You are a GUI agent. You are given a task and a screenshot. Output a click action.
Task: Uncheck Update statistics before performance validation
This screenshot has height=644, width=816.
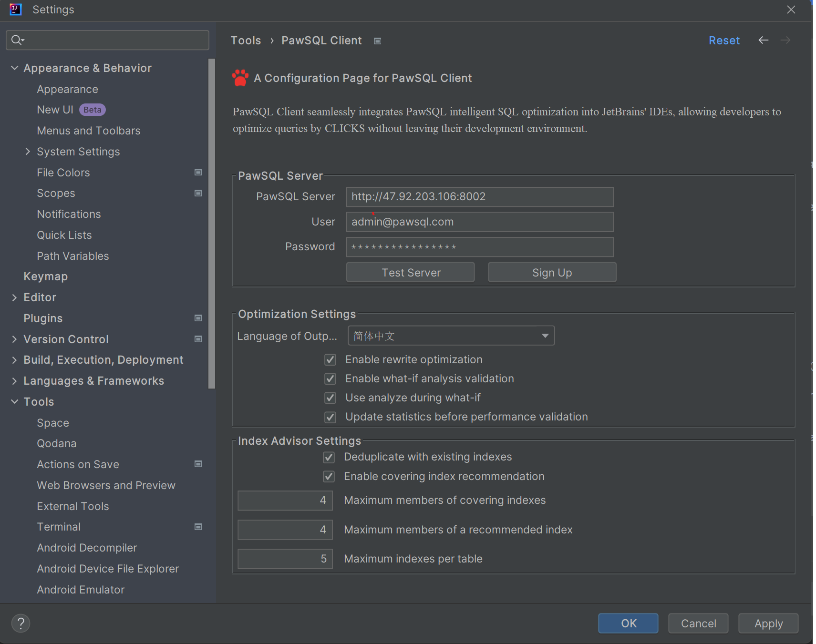[x=330, y=417]
